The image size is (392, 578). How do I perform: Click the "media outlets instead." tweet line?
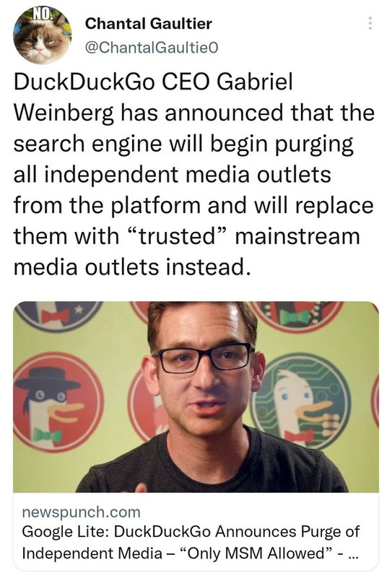click(133, 267)
